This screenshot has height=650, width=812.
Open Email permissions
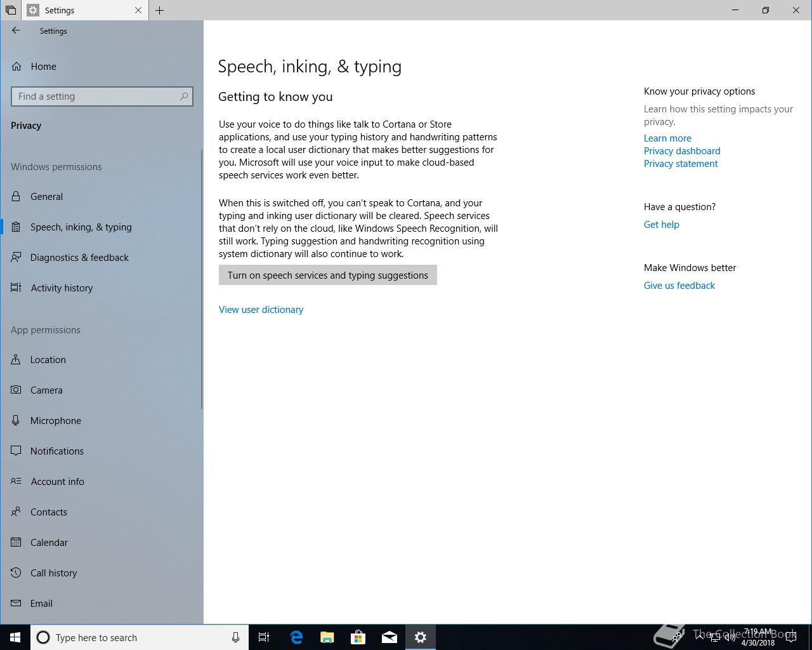(41, 603)
